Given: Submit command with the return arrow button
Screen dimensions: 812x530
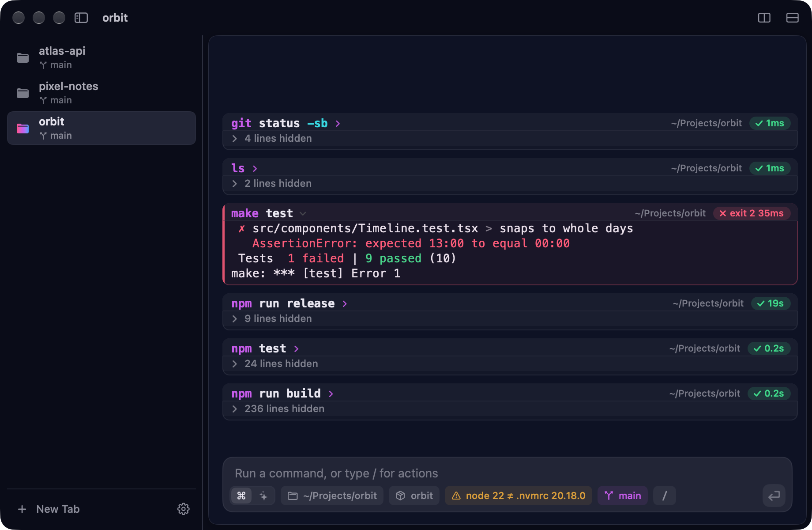Looking at the screenshot, I should point(774,496).
